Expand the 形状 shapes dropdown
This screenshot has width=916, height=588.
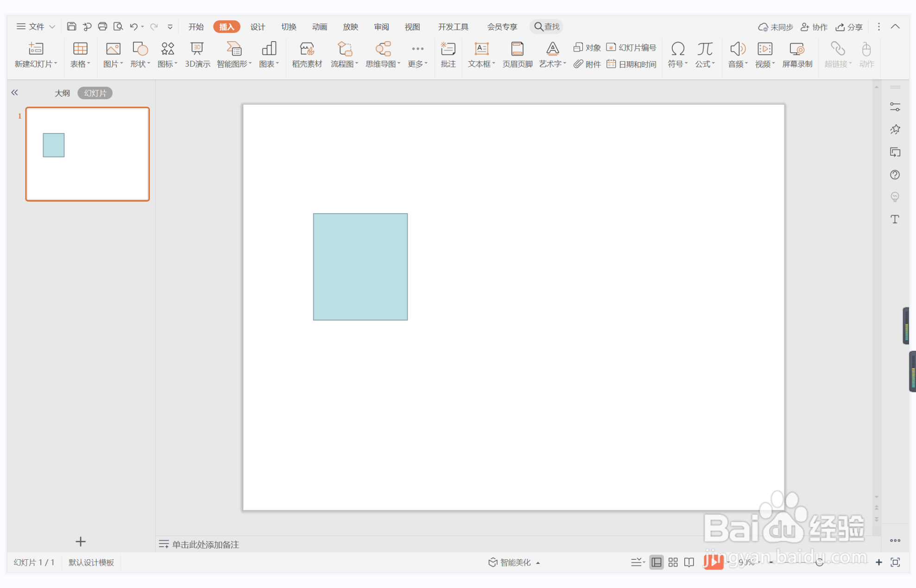click(x=140, y=55)
